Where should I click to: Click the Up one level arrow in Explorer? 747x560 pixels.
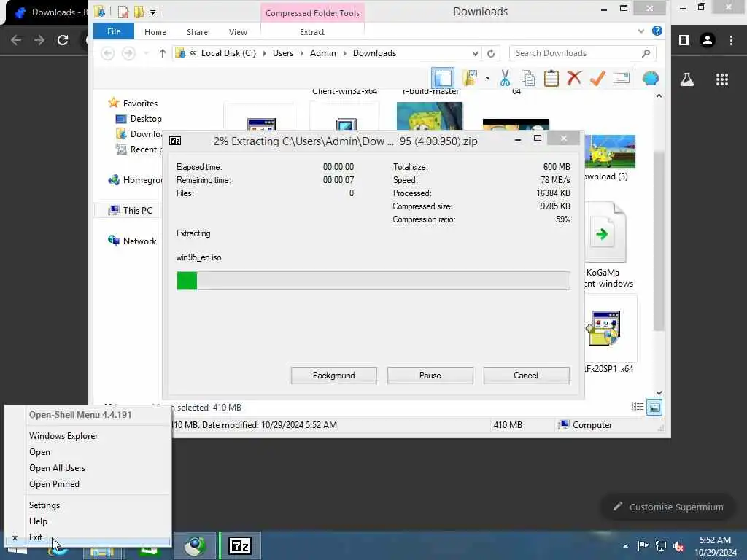pos(163,53)
